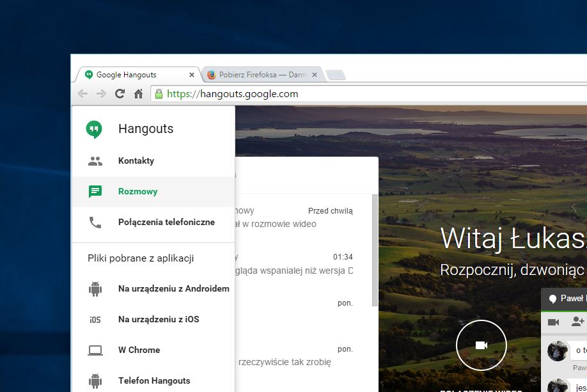The image size is (587, 392).
Task: Click the conversation list scrollbar
Action: (375, 251)
